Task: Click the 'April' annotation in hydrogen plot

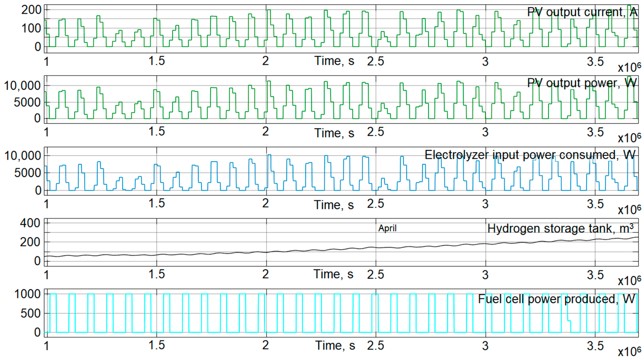Action: (387, 228)
